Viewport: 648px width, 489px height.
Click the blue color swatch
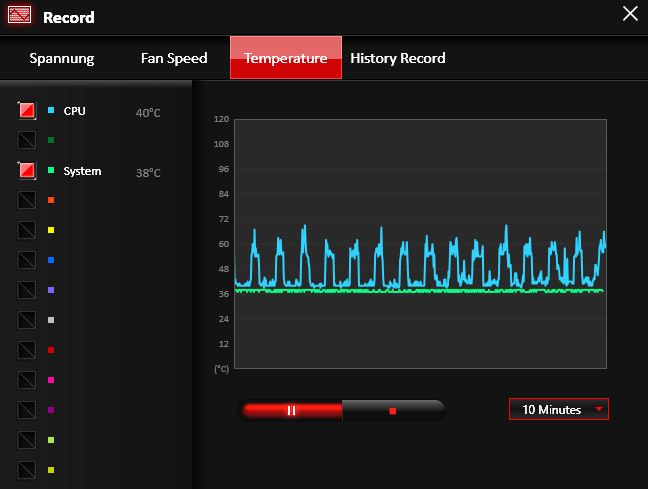click(51, 260)
